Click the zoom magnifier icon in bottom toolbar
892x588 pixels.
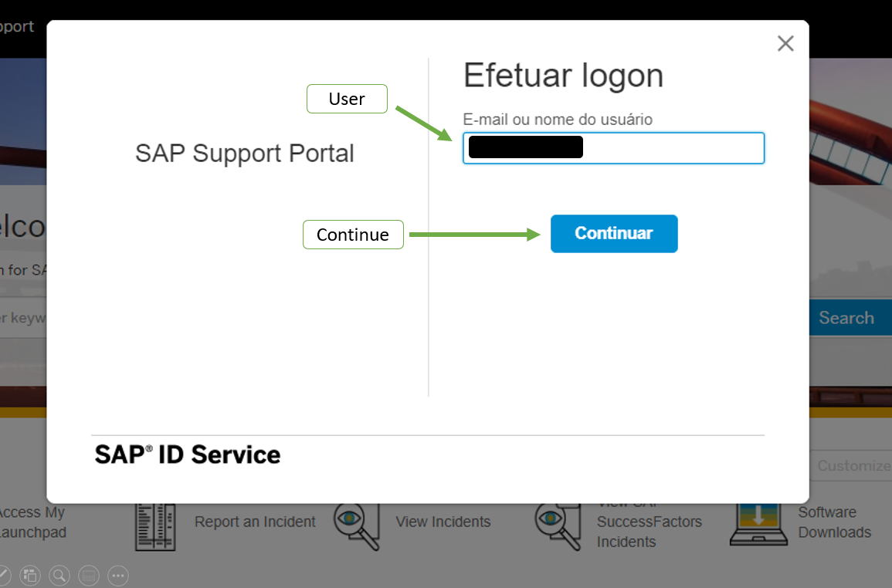point(59,576)
